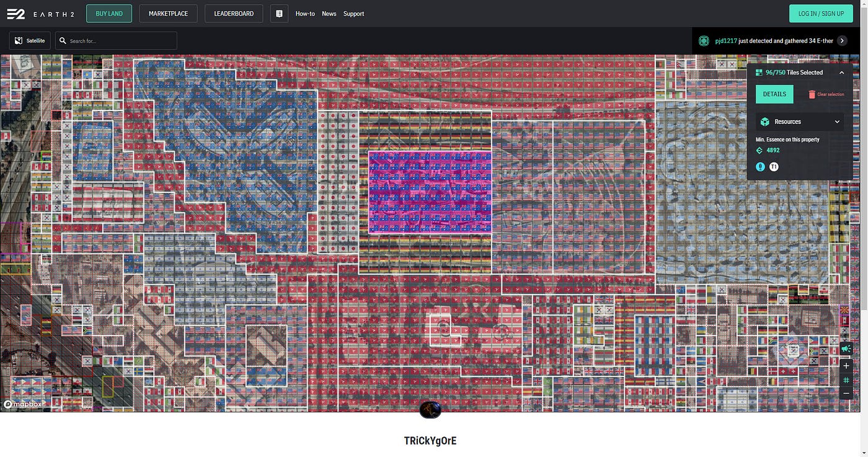
Task: Open the document icon button in navbar
Action: coord(279,14)
